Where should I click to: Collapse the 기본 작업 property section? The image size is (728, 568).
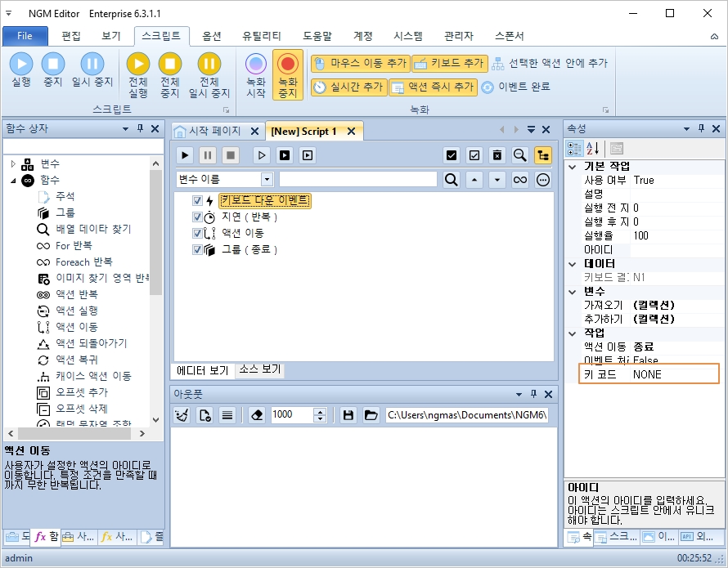pyautogui.click(x=573, y=167)
